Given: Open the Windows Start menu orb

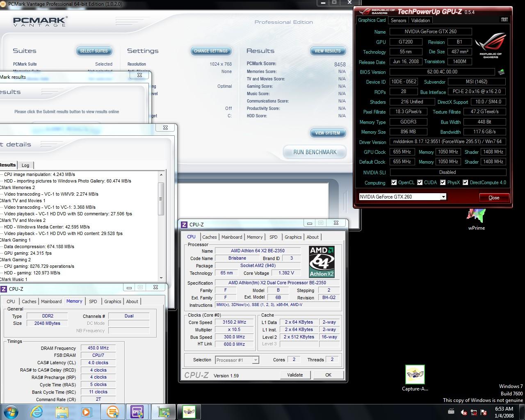Looking at the screenshot, I should [11, 411].
